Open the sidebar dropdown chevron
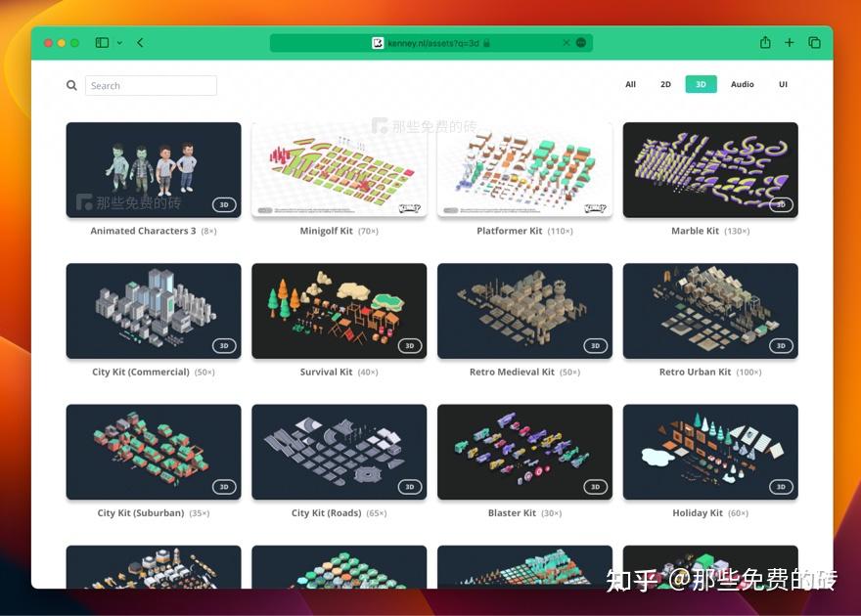 tap(119, 43)
